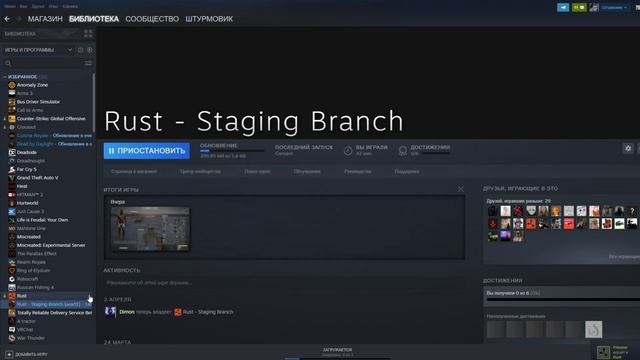Click Realm Royale game icon
This screenshot has height=360, width=640.
pos(12,262)
